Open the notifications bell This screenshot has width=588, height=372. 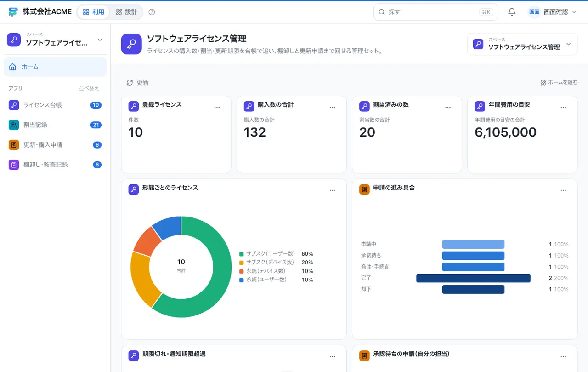tap(512, 12)
